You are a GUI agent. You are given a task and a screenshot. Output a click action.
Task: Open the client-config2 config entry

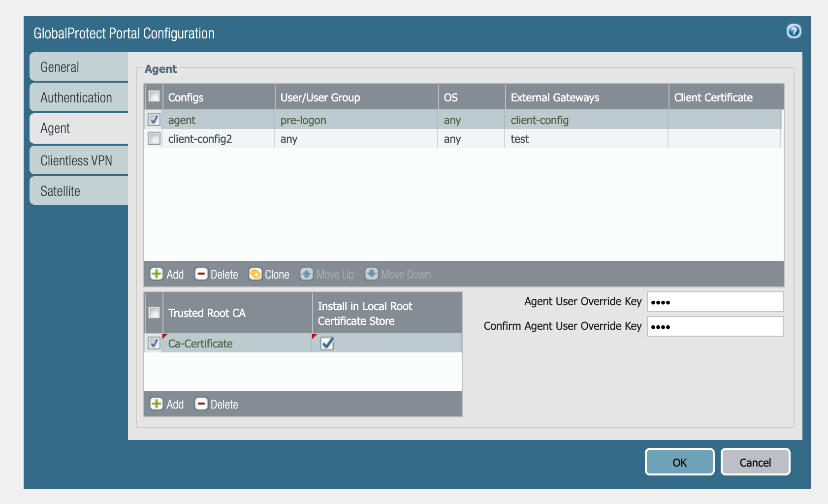tap(200, 139)
